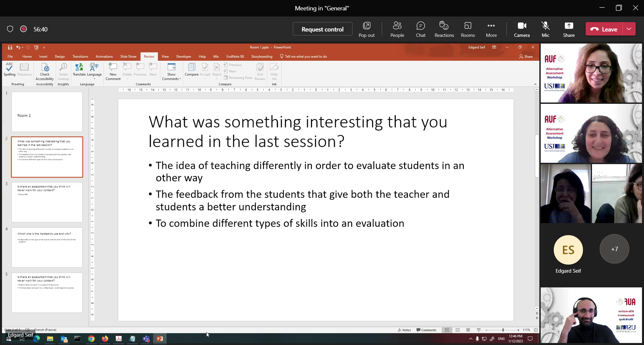644x345 pixels.
Task: Expand the Leave options dropdown arrow
Action: point(629,29)
